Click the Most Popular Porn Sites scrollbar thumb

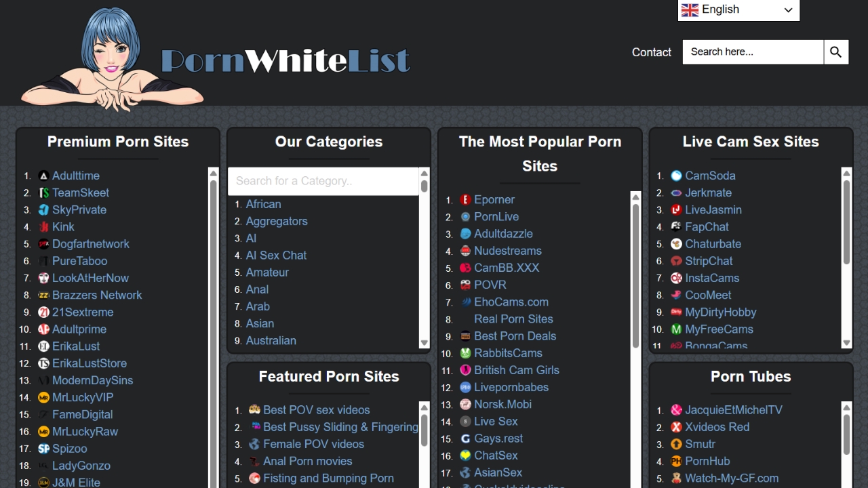click(x=635, y=277)
